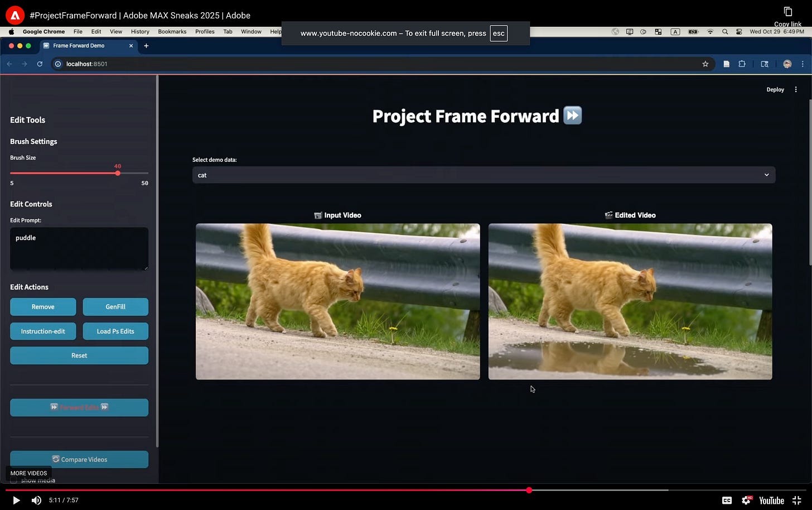Mute the video with the volume icon

pyautogui.click(x=36, y=500)
